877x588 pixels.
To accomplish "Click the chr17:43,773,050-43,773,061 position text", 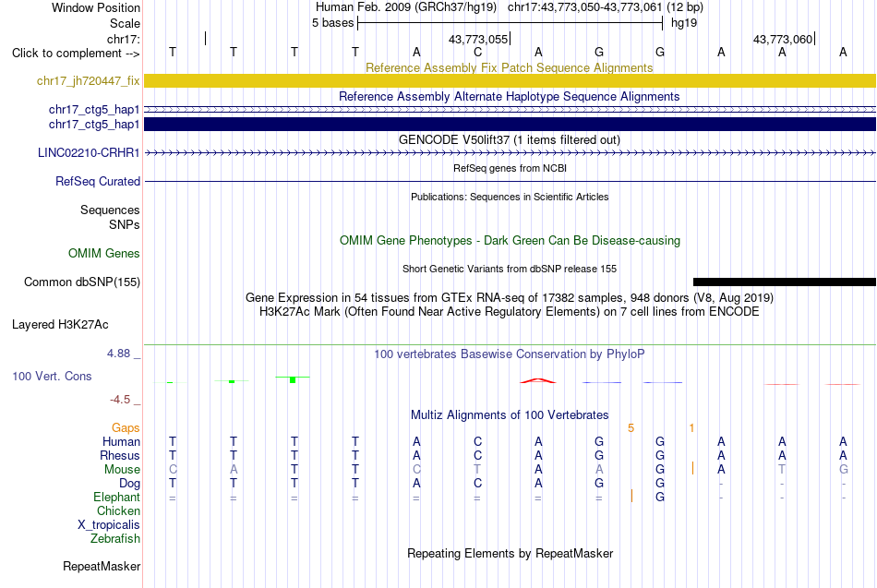I will coord(584,7).
